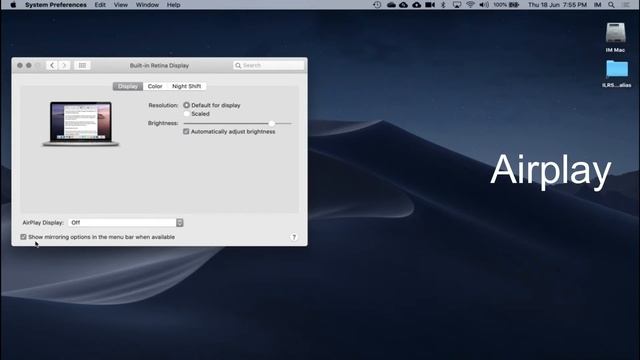
Task: Click the help question mark button
Action: coord(294,237)
